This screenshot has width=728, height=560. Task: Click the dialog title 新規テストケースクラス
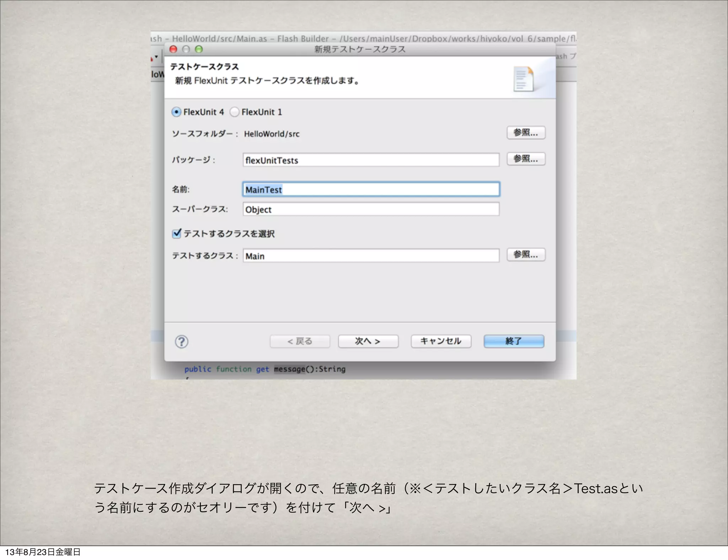click(360, 49)
